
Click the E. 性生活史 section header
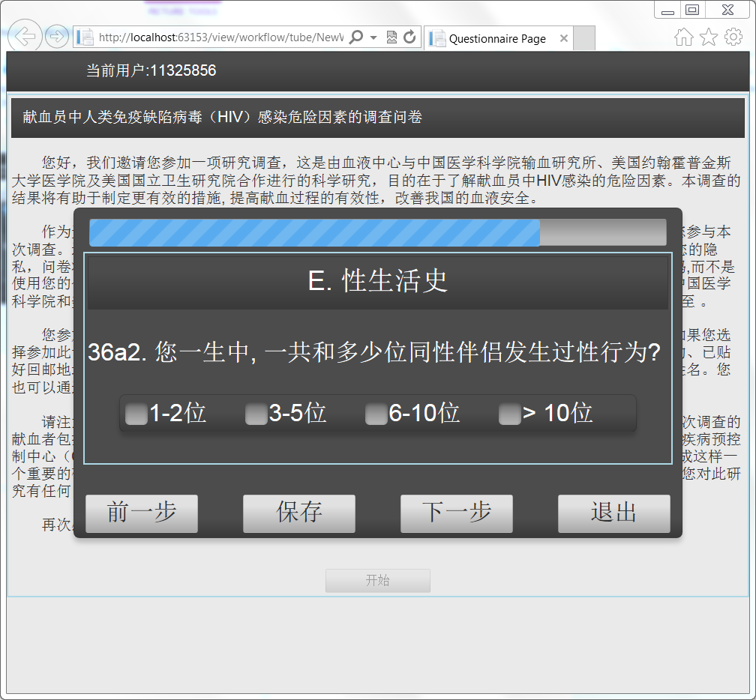[x=378, y=282]
